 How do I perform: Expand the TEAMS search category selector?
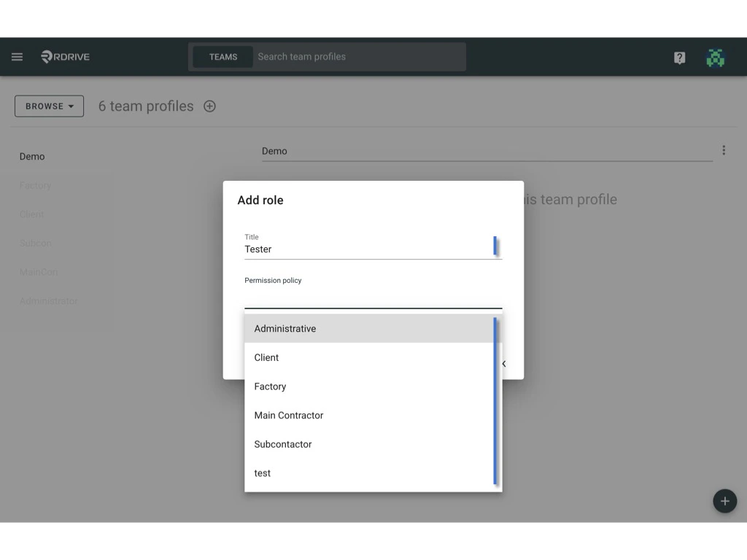(222, 56)
